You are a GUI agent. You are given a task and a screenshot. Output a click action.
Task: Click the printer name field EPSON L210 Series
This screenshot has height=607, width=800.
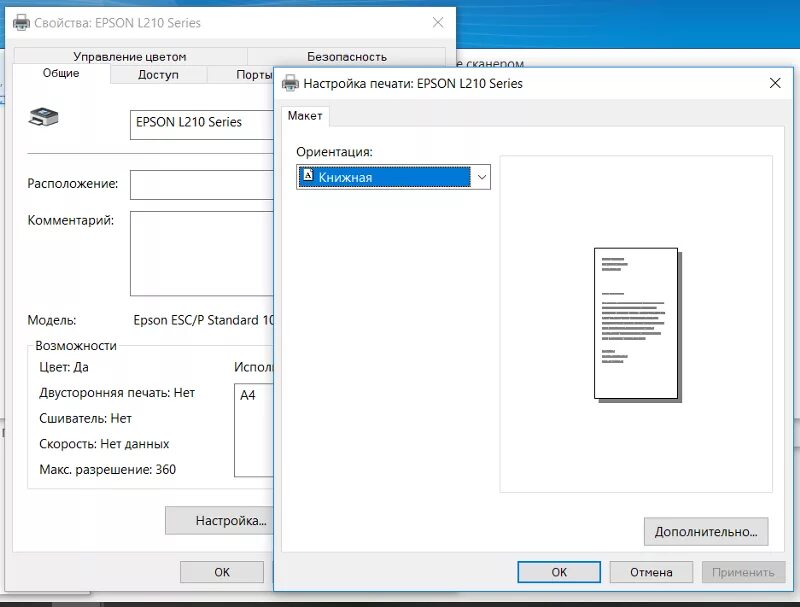click(202, 124)
